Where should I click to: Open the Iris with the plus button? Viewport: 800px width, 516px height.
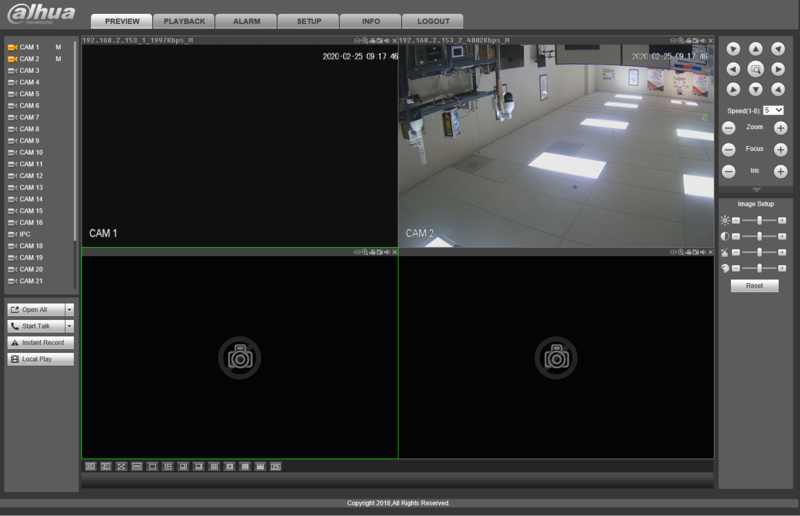pyautogui.click(x=781, y=171)
